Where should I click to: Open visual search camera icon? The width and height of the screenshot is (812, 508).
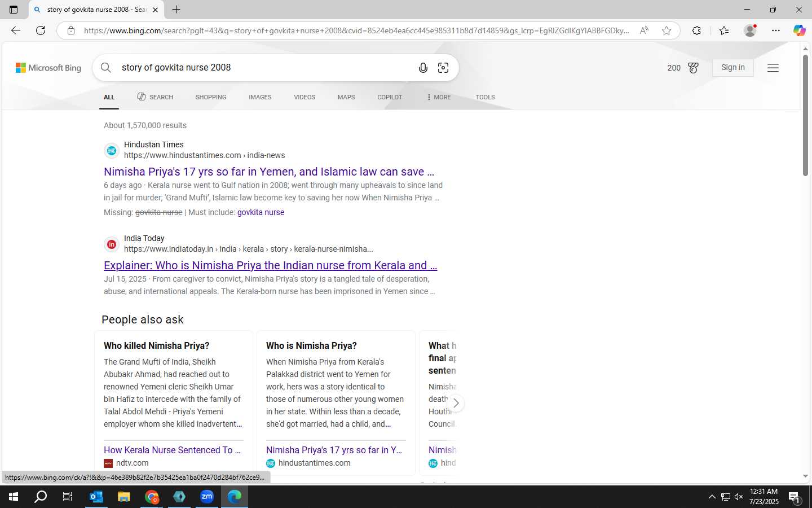pos(443,68)
